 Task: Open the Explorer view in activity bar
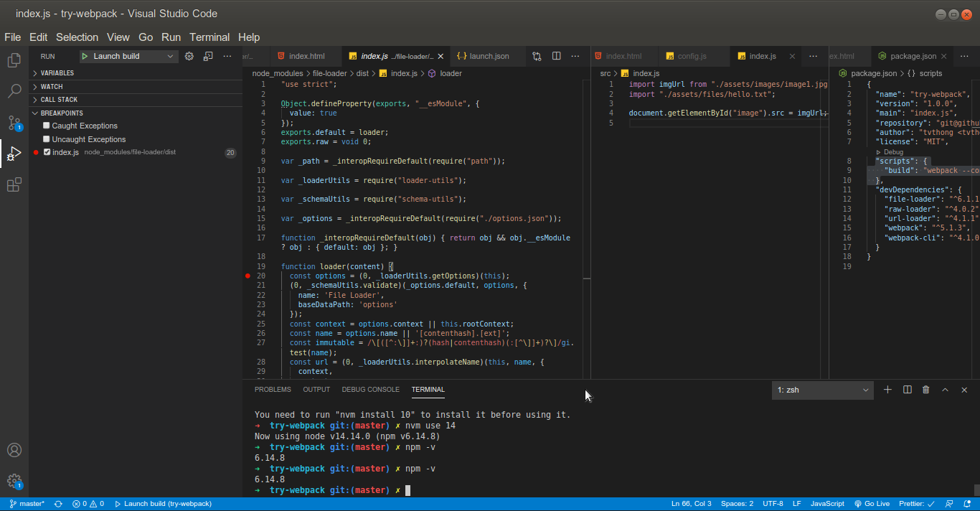pos(14,60)
